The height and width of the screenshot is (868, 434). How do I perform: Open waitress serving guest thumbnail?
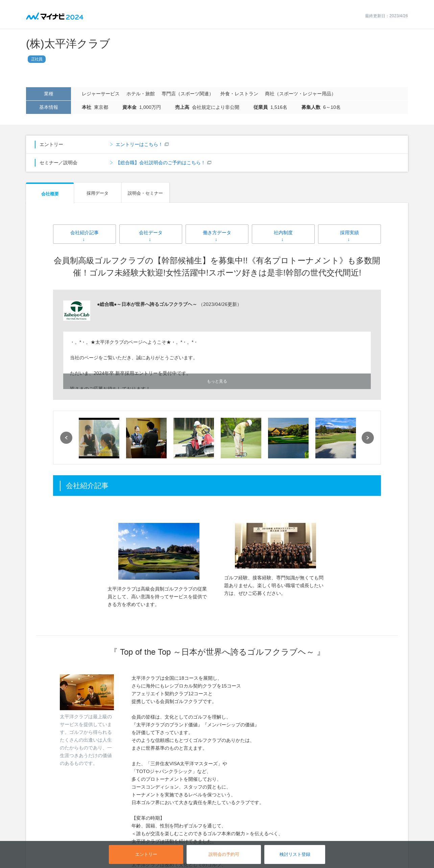pos(99,438)
